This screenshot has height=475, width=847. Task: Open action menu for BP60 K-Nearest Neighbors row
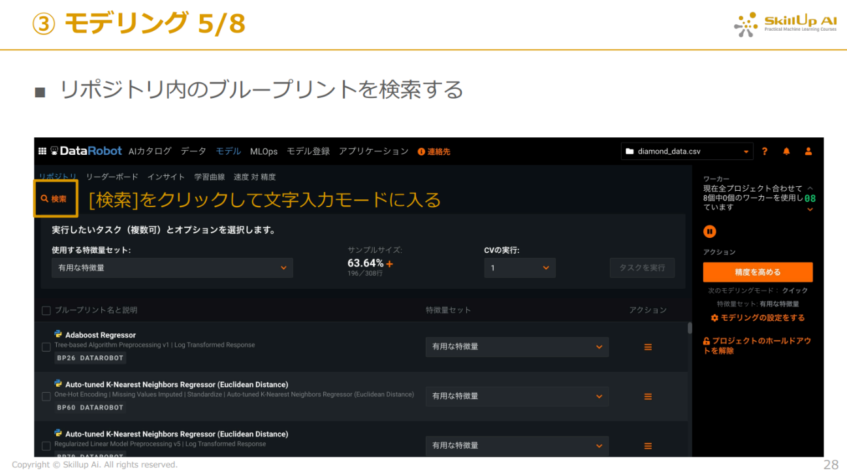coord(648,397)
